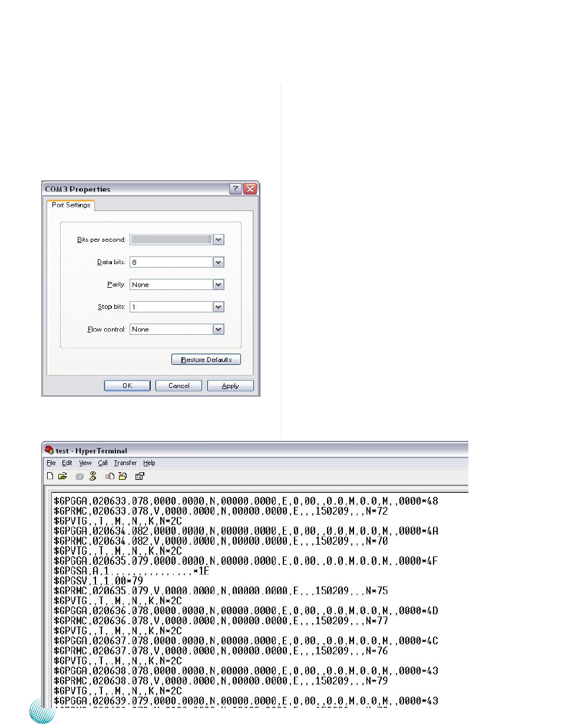Click the Open folder icon in HyperTerminal toolbar
This screenshot has width=562, height=728.
[x=62, y=476]
